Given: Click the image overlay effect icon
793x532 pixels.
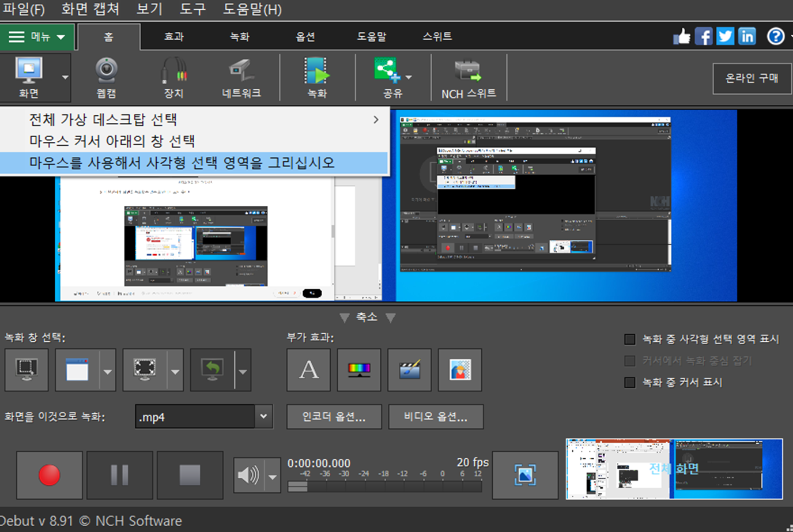Looking at the screenshot, I should click(x=460, y=369).
